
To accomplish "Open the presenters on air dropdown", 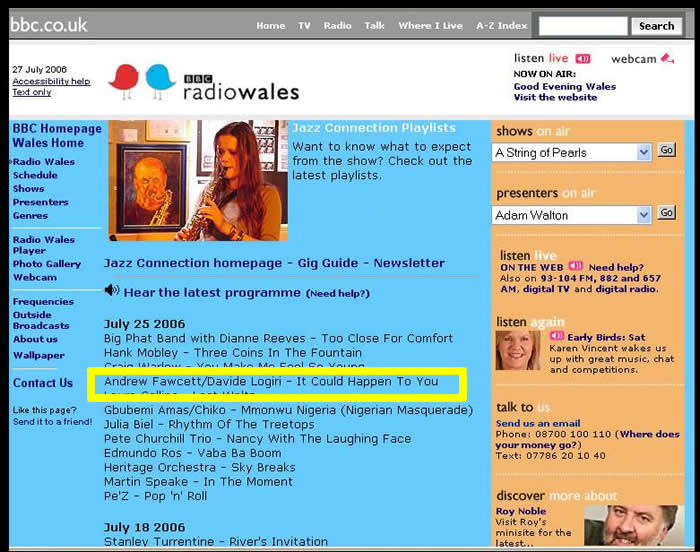I will click(x=571, y=215).
